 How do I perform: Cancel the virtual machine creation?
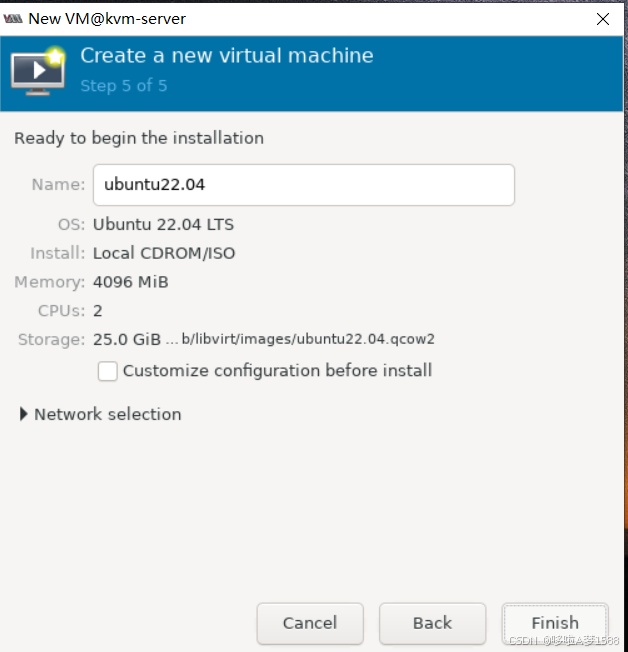click(310, 623)
